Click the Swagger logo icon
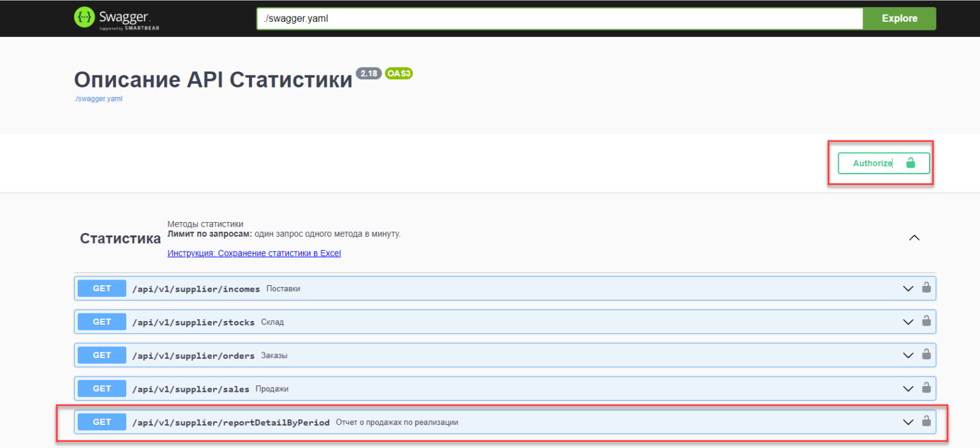Screen dimensions: 980x448 click(84, 18)
